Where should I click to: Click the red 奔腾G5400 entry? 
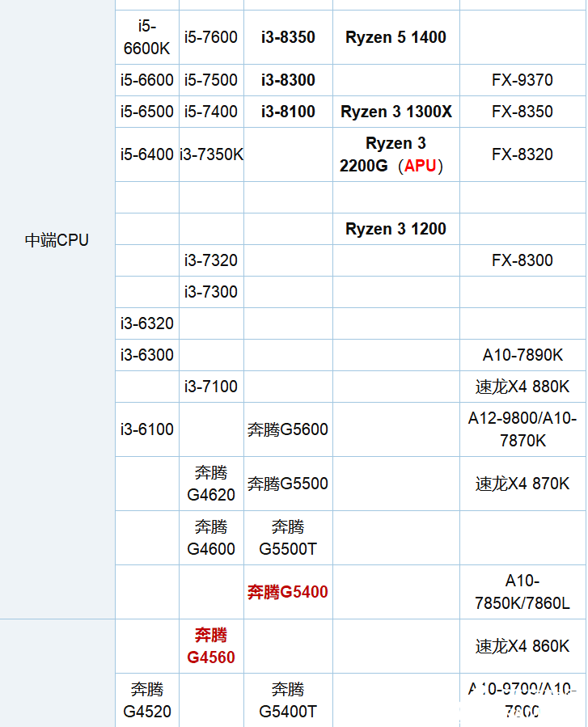[x=288, y=592]
